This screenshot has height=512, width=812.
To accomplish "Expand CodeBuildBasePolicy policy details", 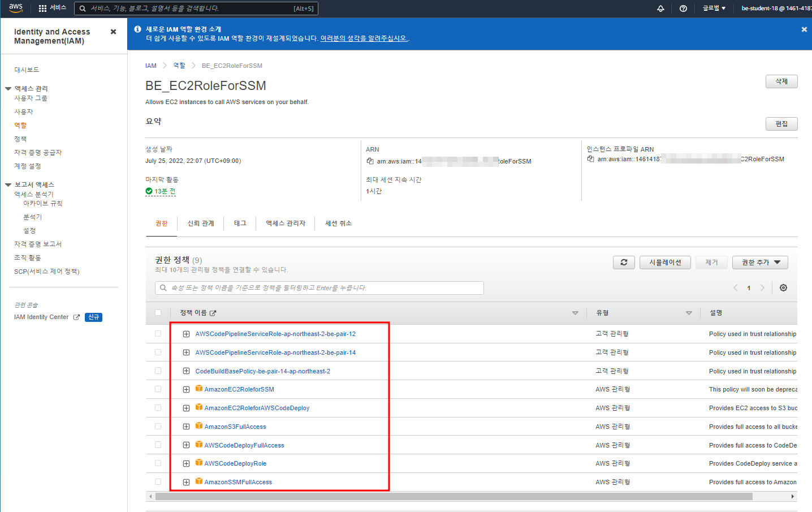I will (x=186, y=371).
